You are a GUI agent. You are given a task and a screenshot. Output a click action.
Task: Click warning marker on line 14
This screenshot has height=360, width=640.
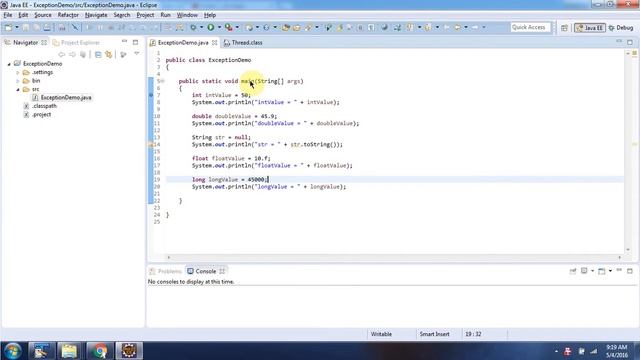151,144
